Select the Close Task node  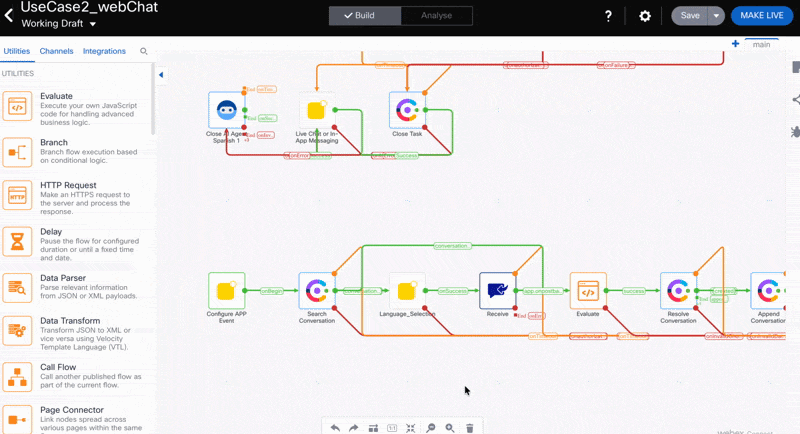(407, 110)
